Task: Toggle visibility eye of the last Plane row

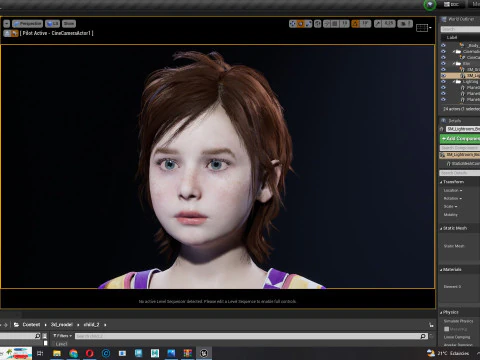Action: click(x=443, y=99)
